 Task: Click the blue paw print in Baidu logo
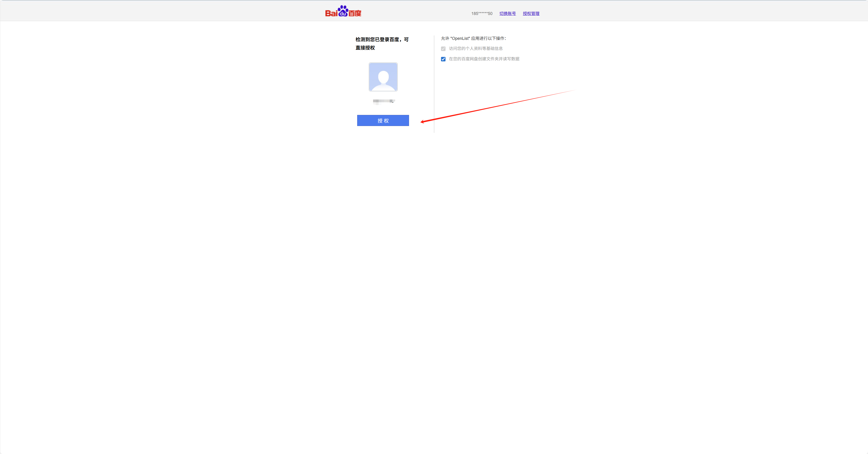click(343, 11)
